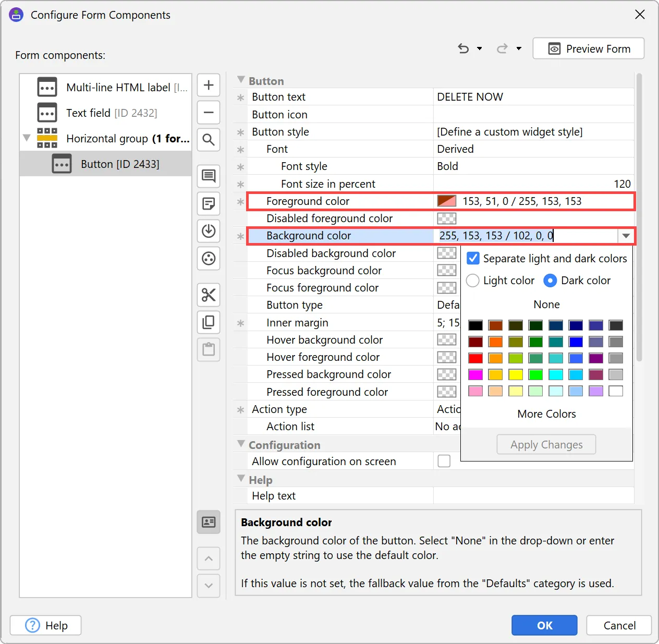This screenshot has width=659, height=644.
Task: Copy the selected component using duplicate icon
Action: (209, 322)
